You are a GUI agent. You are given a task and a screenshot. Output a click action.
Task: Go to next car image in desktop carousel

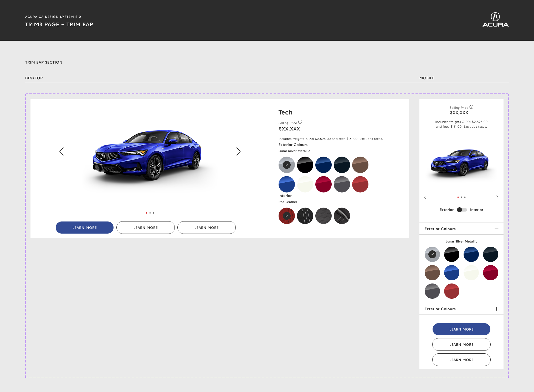pos(238,151)
